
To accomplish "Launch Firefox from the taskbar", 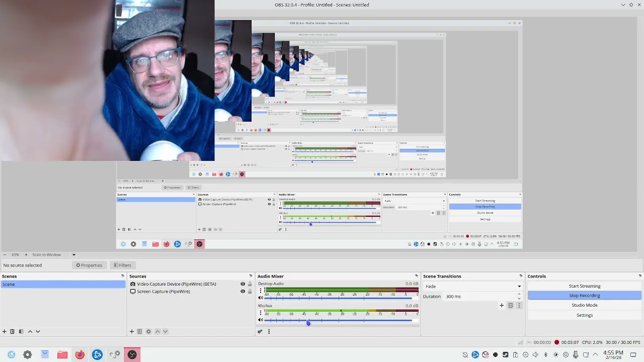I will [79, 354].
